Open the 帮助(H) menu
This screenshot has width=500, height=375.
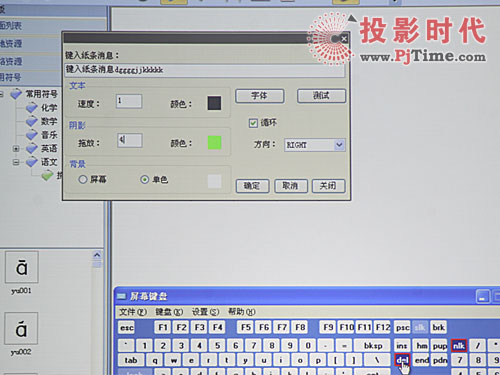[x=242, y=312]
